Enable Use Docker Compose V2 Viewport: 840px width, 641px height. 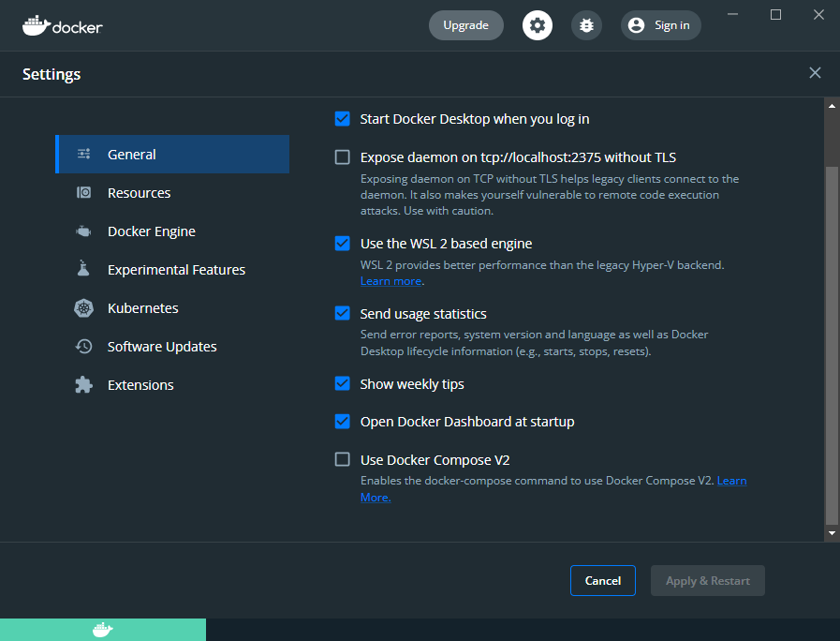342,459
